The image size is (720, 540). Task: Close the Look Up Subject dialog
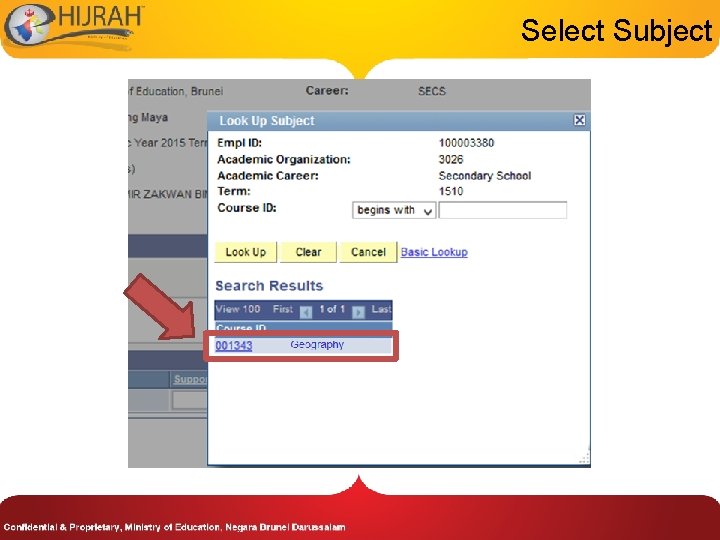coord(579,120)
